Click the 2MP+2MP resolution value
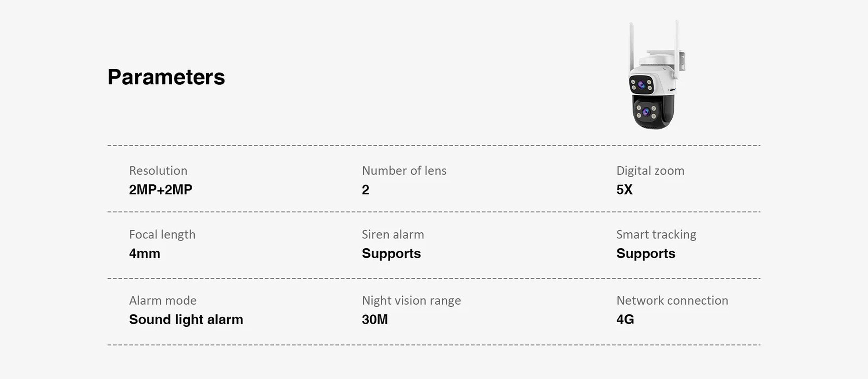868x379 pixels. click(160, 190)
